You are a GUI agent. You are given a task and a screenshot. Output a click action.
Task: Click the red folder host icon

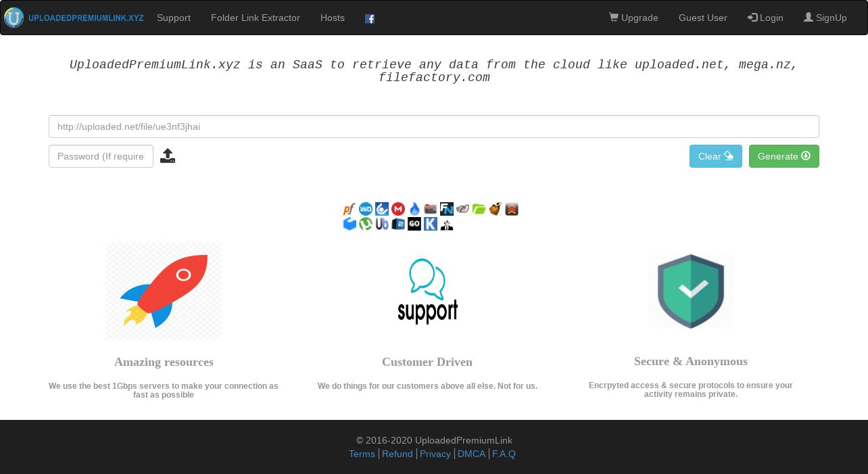point(431,209)
